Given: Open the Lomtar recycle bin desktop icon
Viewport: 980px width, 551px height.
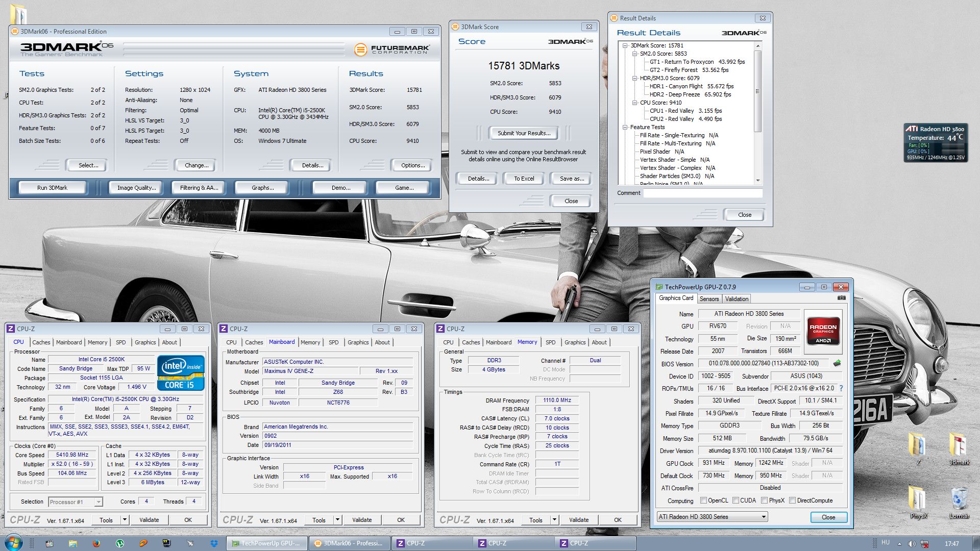Looking at the screenshot, I should pos(959,503).
